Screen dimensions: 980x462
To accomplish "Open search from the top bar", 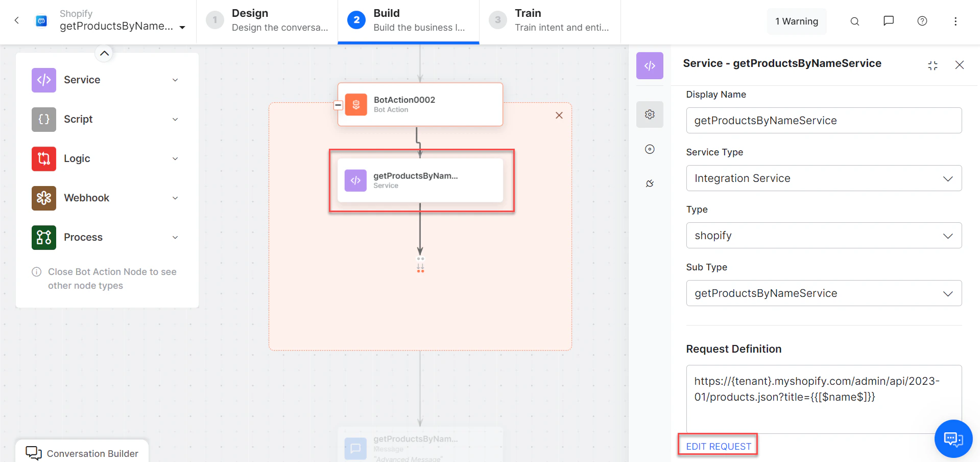I will coord(854,21).
